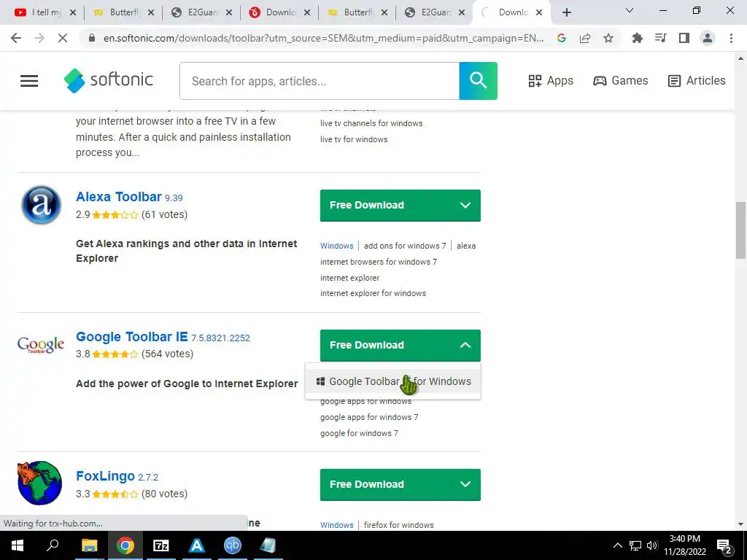This screenshot has height=560, width=747.
Task: Click the page vertical scrollbar thumb
Action: [740, 230]
